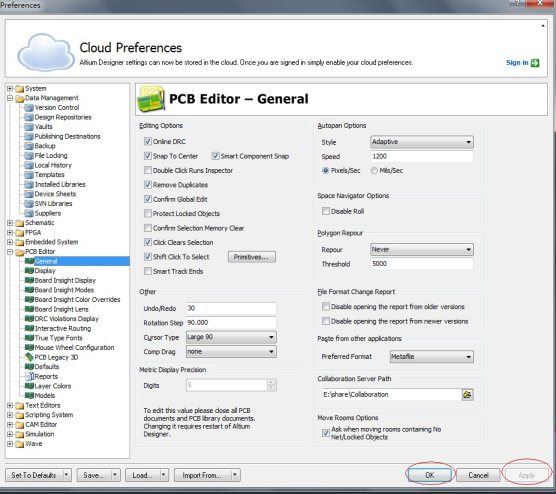Viewport: 556px width, 494px height.
Task: Click the PCB Legacy 3D icon
Action: point(29,357)
